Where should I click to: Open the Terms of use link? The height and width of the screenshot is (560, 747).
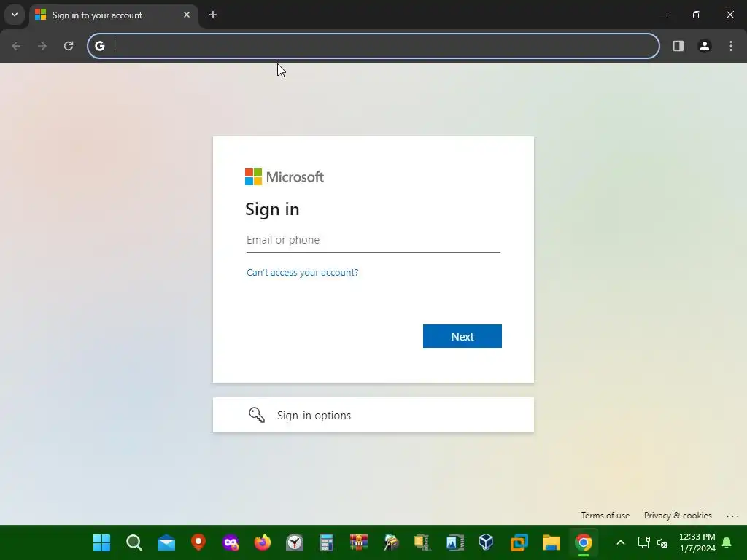[x=605, y=516]
